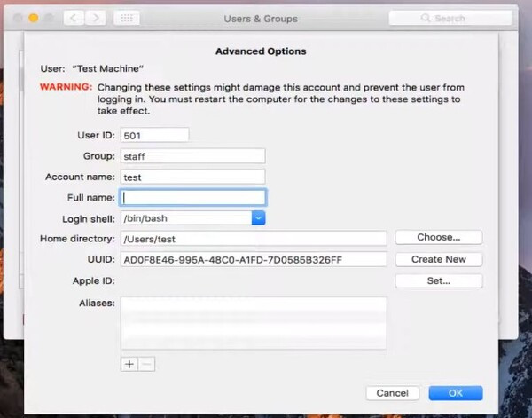Click the Users & Groups window title
This screenshot has height=418, width=532.
[261, 19]
